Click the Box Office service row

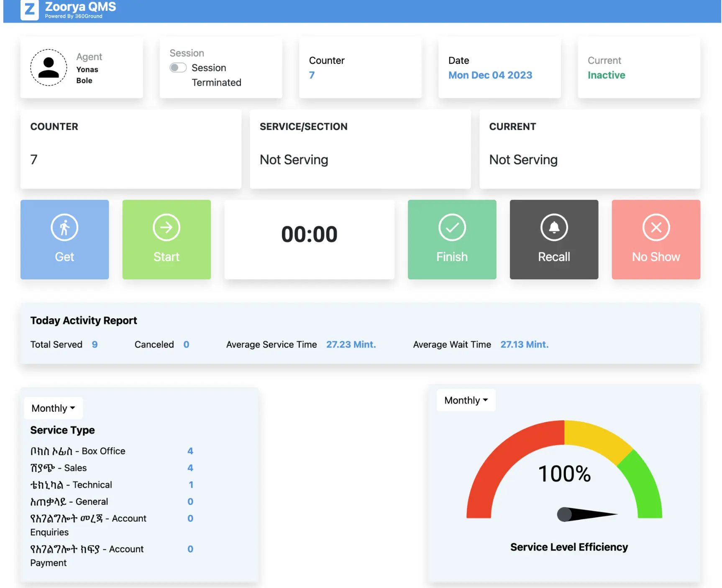pyautogui.click(x=78, y=451)
